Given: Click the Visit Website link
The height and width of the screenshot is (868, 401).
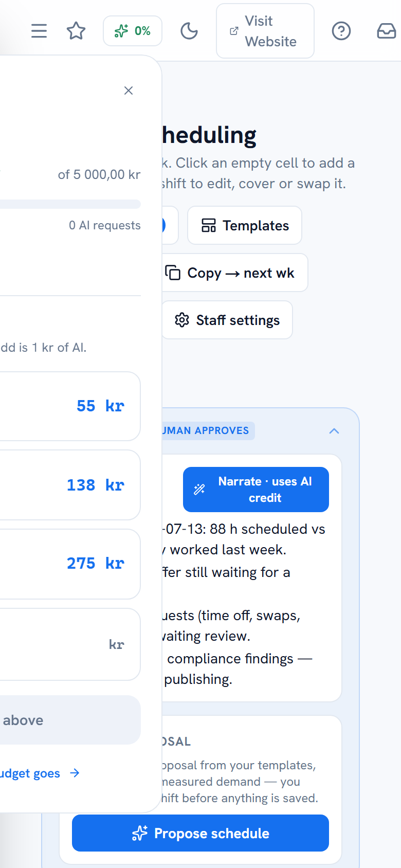Looking at the screenshot, I should click(x=265, y=31).
